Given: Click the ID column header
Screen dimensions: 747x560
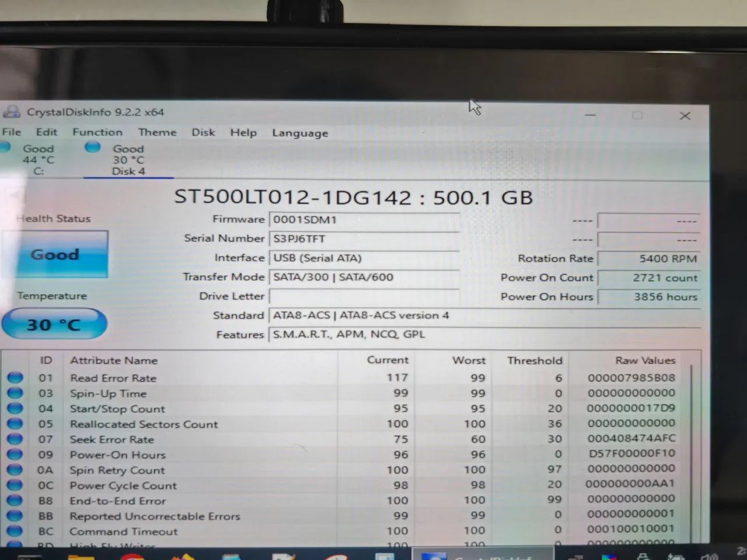Looking at the screenshot, I should coord(46,360).
